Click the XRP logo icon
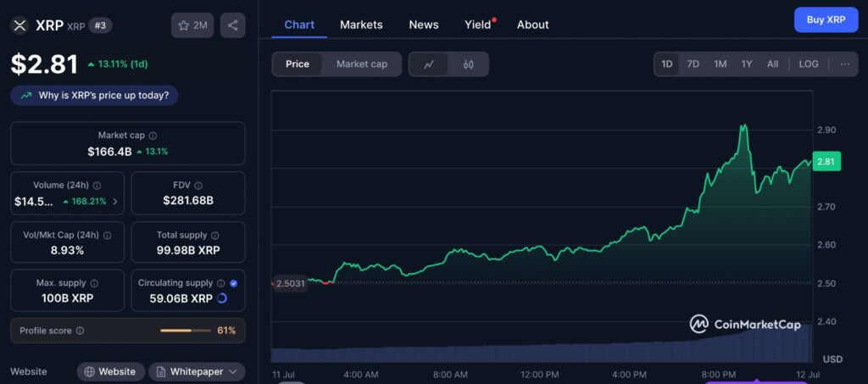This screenshot has width=868, height=384. (x=20, y=25)
